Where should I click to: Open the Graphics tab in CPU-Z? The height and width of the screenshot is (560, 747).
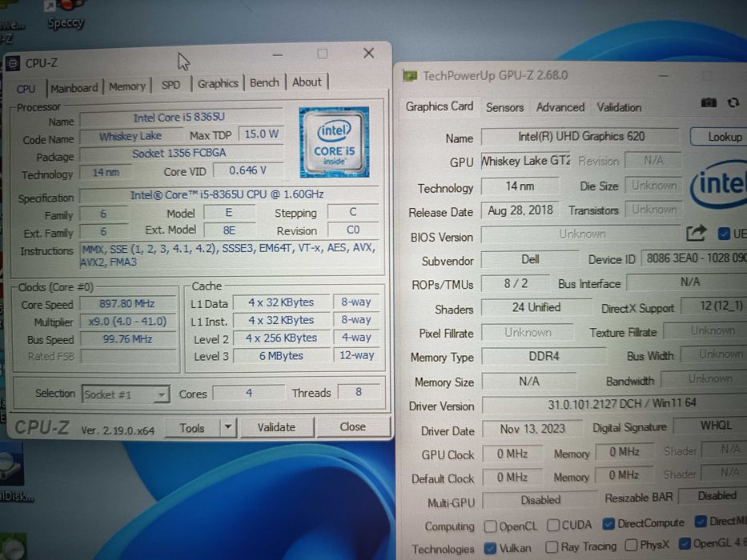click(218, 84)
